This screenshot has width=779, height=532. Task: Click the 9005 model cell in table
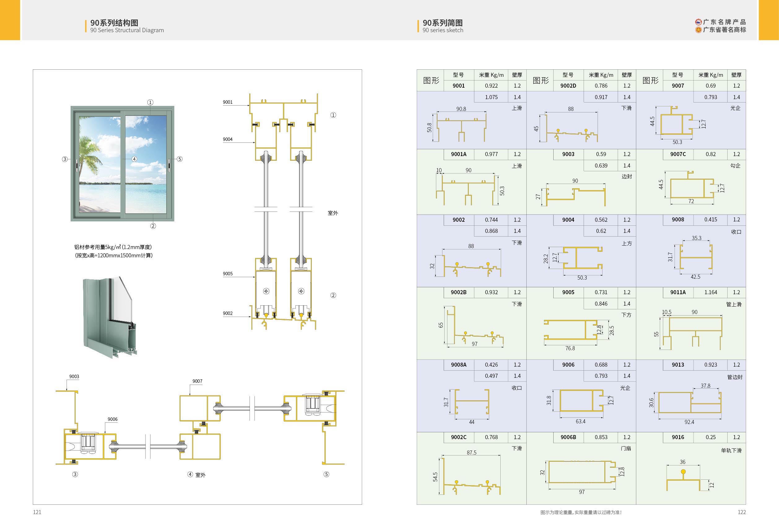click(x=568, y=292)
